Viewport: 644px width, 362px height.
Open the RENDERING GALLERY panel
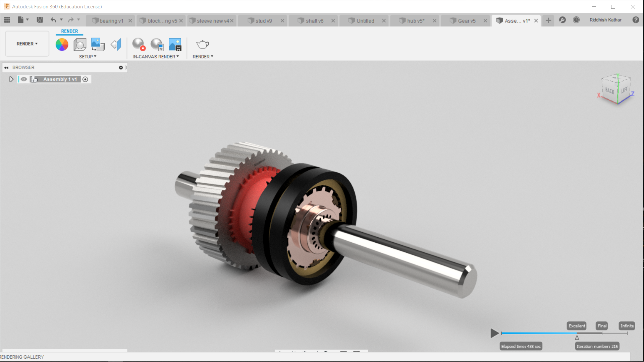pyautogui.click(x=22, y=357)
